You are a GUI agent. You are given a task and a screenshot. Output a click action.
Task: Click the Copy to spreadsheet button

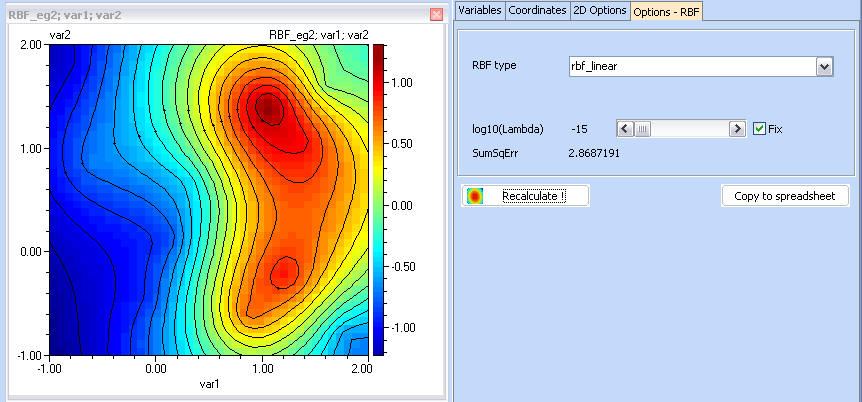[x=785, y=196]
